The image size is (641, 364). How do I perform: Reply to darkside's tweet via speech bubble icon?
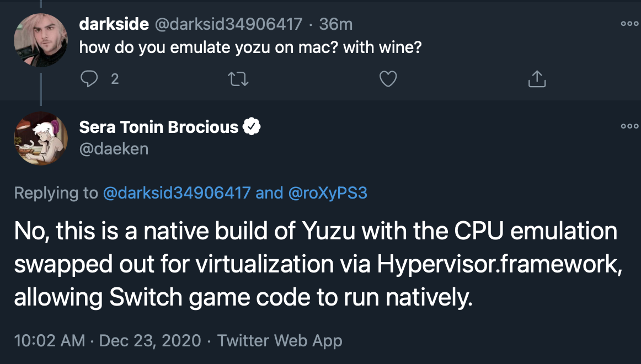[x=89, y=78]
